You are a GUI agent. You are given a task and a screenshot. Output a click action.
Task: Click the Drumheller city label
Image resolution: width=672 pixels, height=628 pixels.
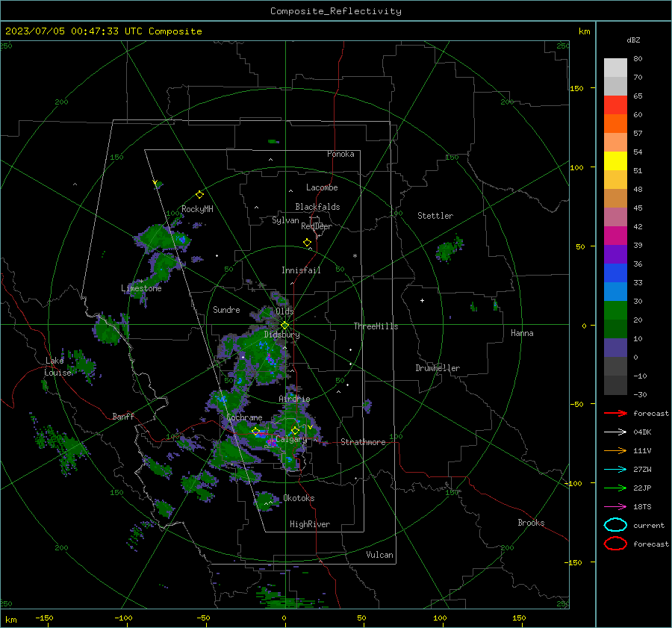point(438,368)
